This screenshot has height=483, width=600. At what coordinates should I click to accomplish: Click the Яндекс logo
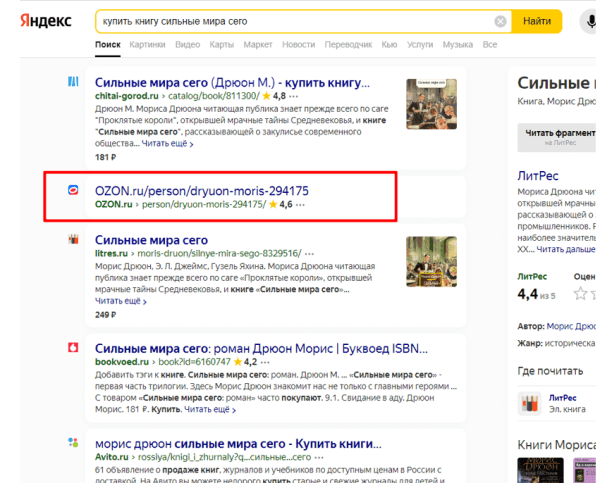46,21
